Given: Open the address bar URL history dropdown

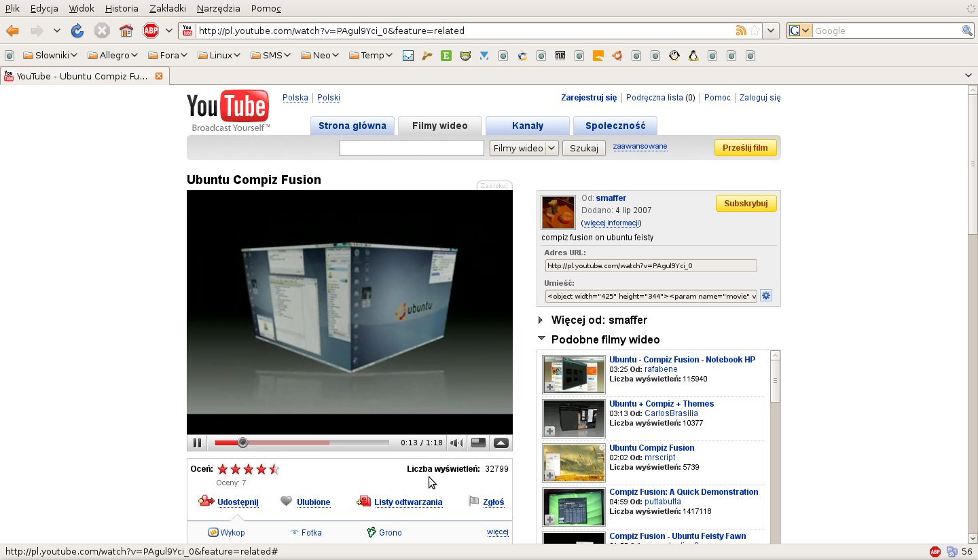Looking at the screenshot, I should 771,31.
